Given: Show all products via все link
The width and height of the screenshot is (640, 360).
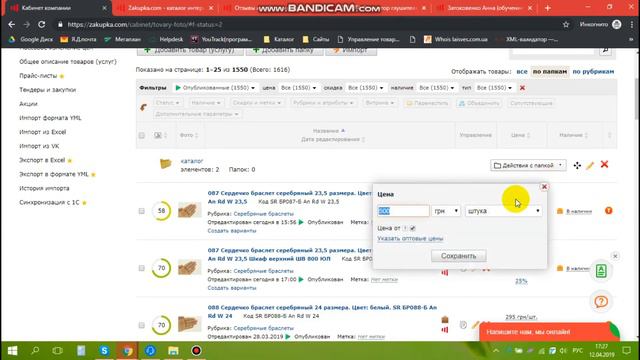Looking at the screenshot, I should click(522, 71).
